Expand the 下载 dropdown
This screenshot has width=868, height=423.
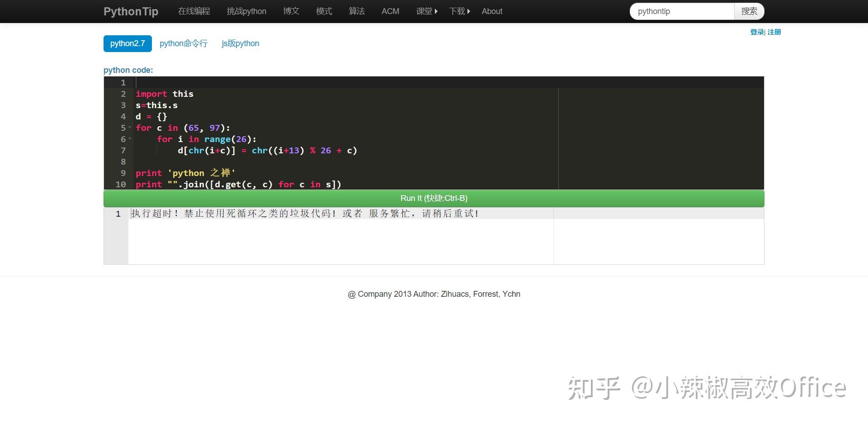(459, 11)
